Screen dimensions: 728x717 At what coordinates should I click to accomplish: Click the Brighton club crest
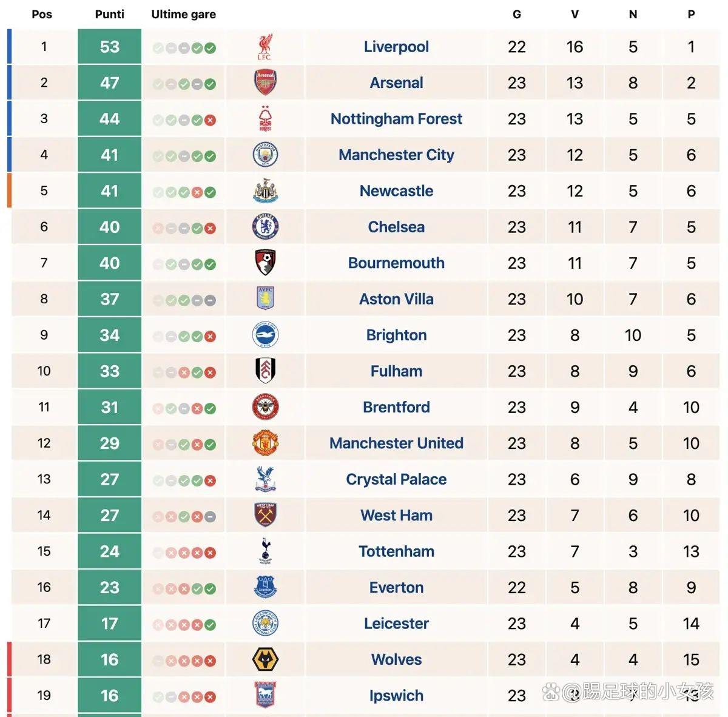(265, 335)
